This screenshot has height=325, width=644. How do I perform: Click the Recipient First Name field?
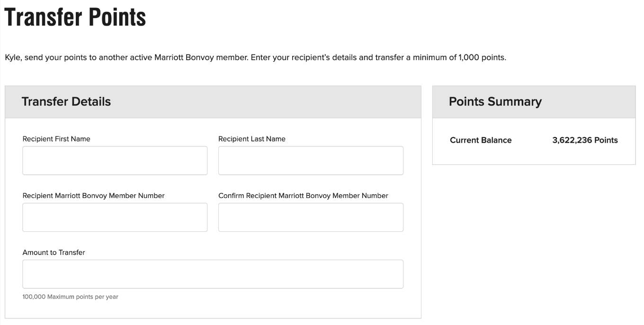[115, 161]
